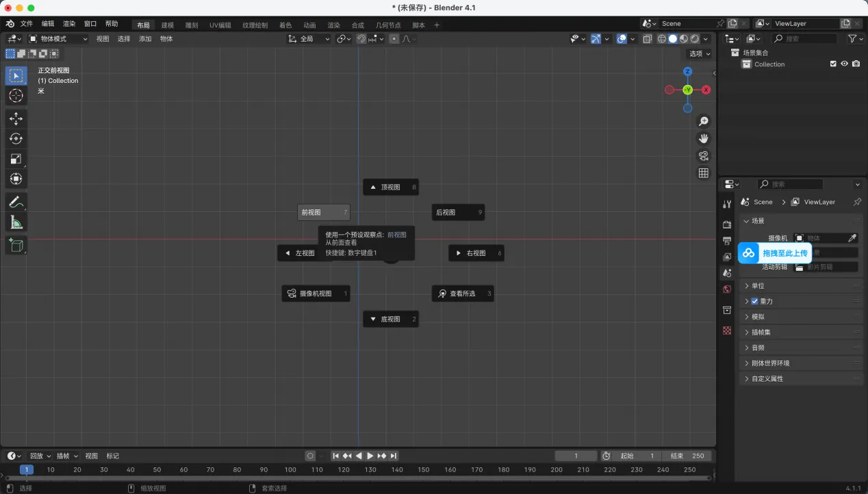Open the Render properties tab
The height and width of the screenshot is (494, 868).
pos(727,224)
